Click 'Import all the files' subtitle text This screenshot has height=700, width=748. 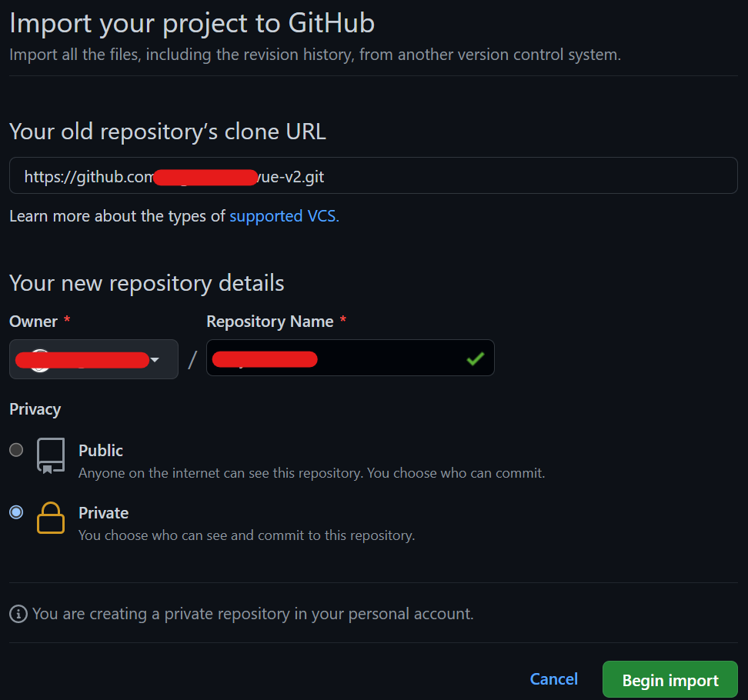pyautogui.click(x=316, y=55)
